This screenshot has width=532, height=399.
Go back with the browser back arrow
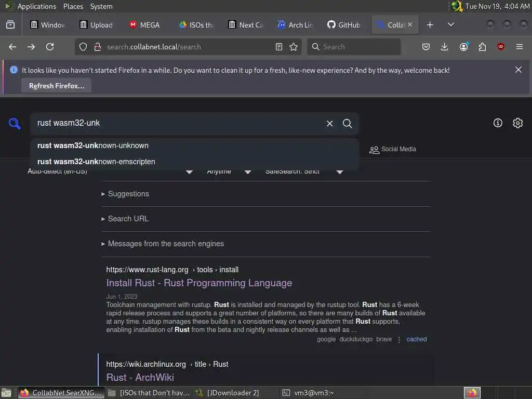12,47
